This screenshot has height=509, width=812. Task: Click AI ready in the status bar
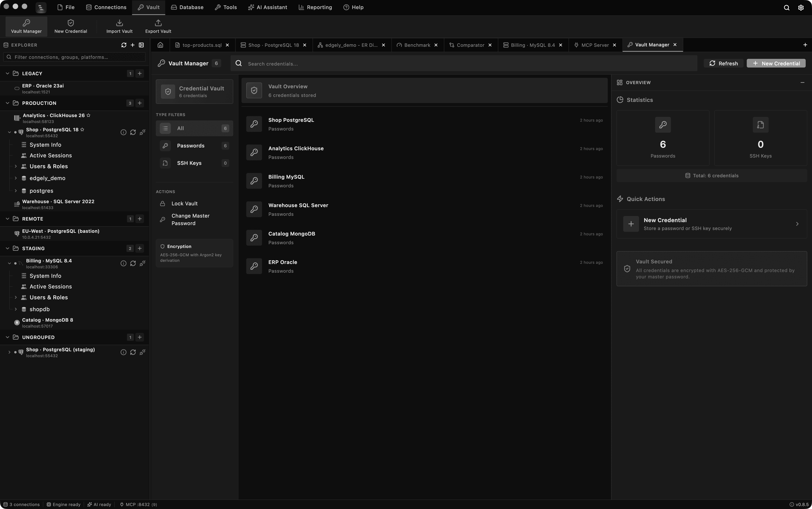(x=99, y=504)
